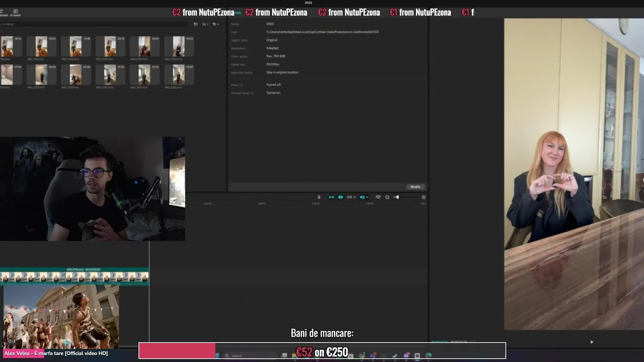Open CapCut from the taskbar
Viewport: 644px width, 362px height.
point(417,355)
